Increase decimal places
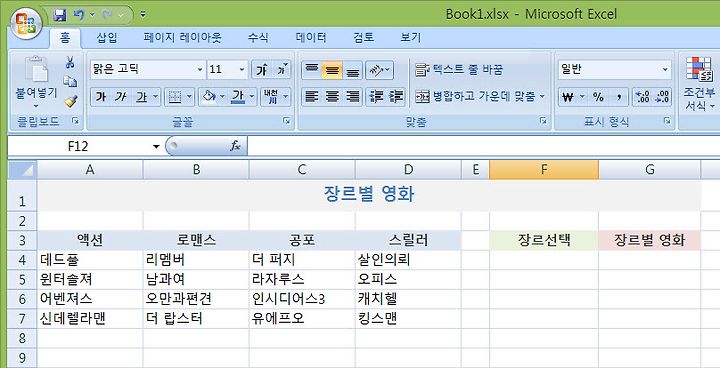Viewport: 720px width, 368px height. coord(642,97)
